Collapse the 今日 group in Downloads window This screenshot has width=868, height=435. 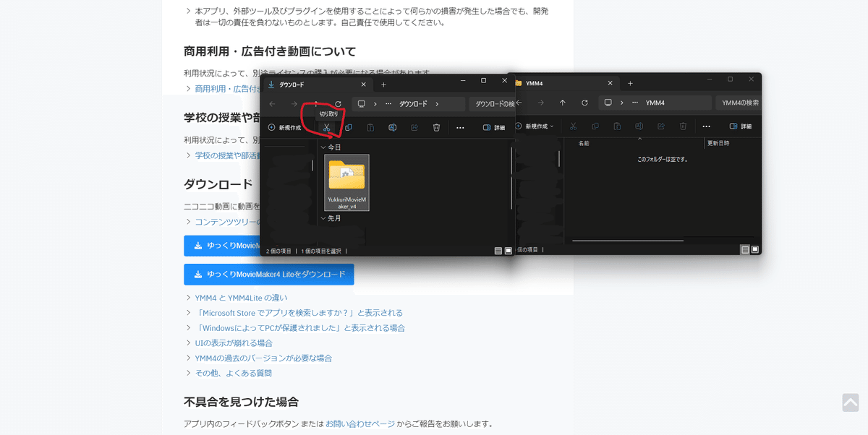(x=323, y=147)
